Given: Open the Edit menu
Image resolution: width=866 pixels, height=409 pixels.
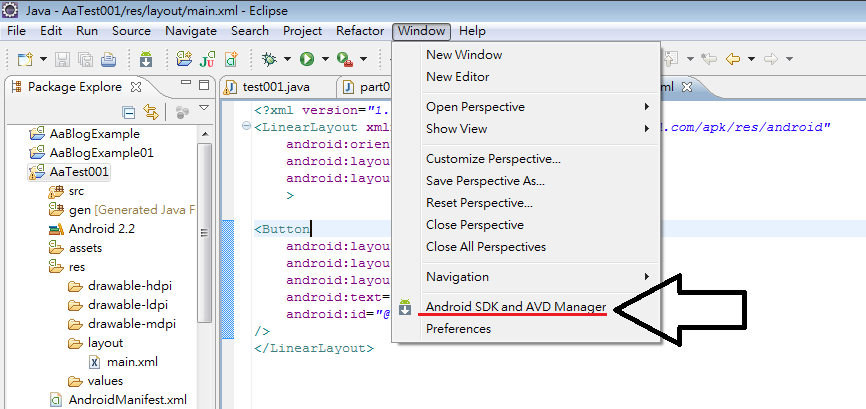Looking at the screenshot, I should point(51,31).
